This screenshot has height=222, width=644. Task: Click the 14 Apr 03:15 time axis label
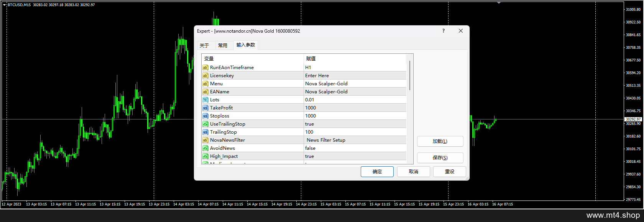[184, 204]
